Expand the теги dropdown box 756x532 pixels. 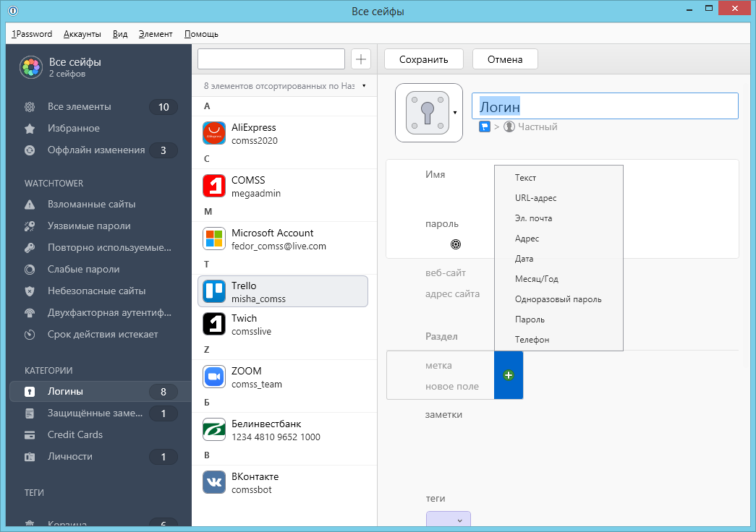pos(449,520)
